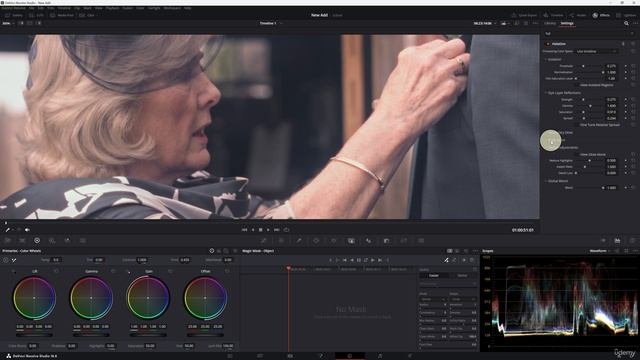
Task: Open the RGB Mixer palette
Action: click(x=67, y=240)
